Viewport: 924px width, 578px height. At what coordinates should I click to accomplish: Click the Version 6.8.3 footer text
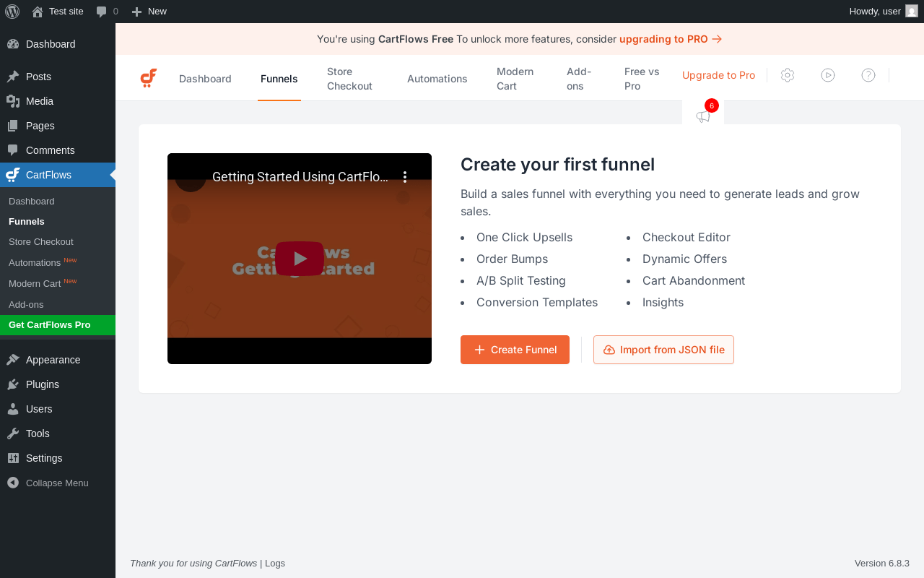[882, 564]
